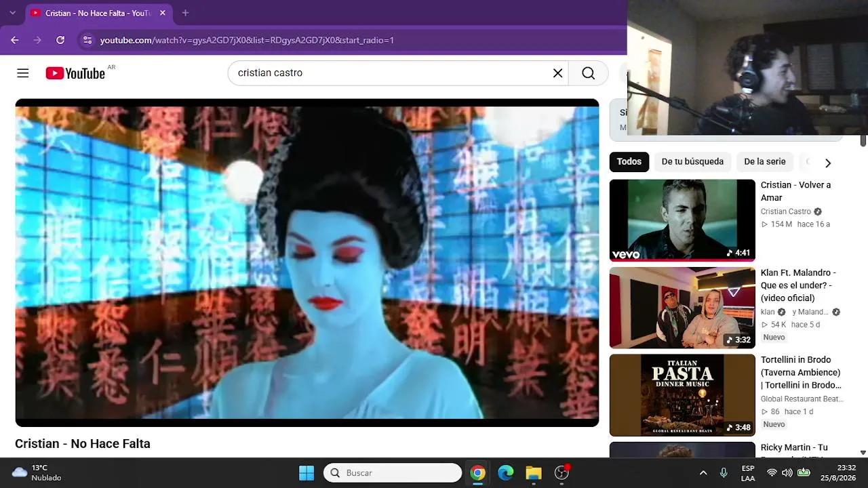Open the YouTube guide hamburger menu

point(23,73)
